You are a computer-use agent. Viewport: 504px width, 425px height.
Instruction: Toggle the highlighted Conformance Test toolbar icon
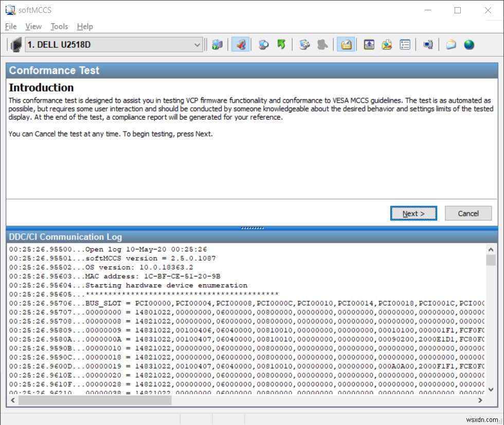pos(241,44)
